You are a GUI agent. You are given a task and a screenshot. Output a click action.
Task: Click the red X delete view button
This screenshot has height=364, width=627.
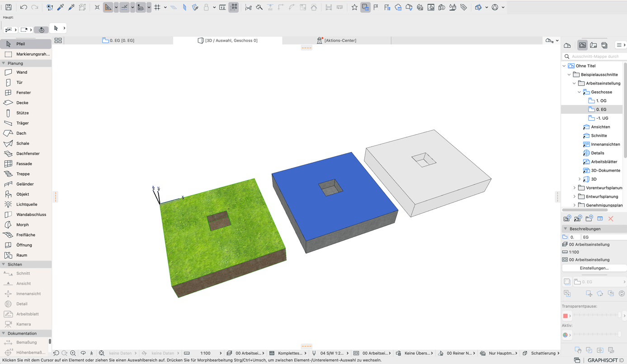(x=611, y=219)
